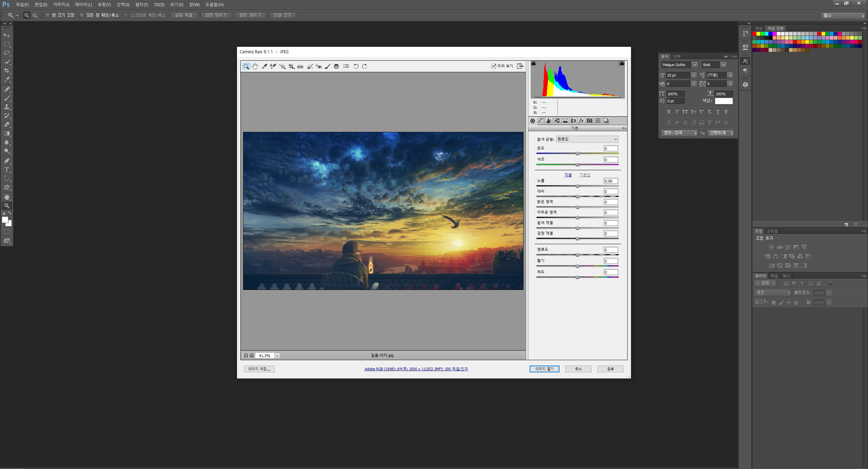
Task: Click the 이미지 열기 button
Action: (x=544, y=369)
